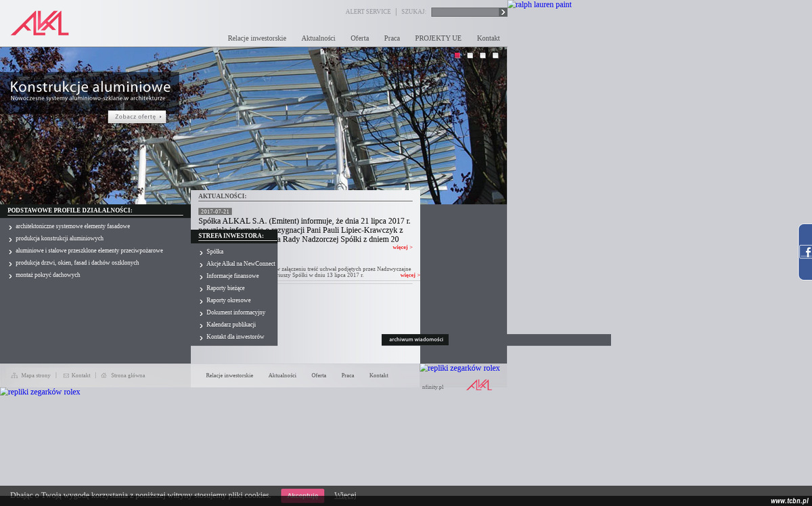Open the Praca menu item
The height and width of the screenshot is (506, 812).
392,39
